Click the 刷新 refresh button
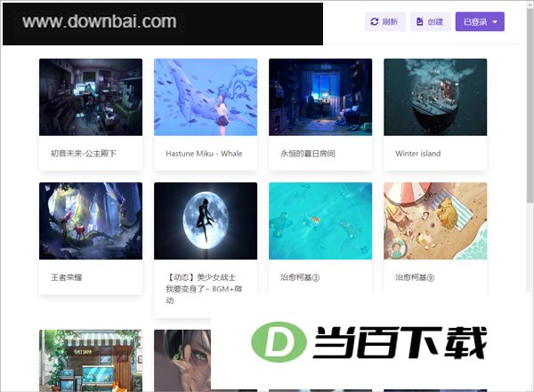Viewport: 534px width, 392px height. pos(385,21)
